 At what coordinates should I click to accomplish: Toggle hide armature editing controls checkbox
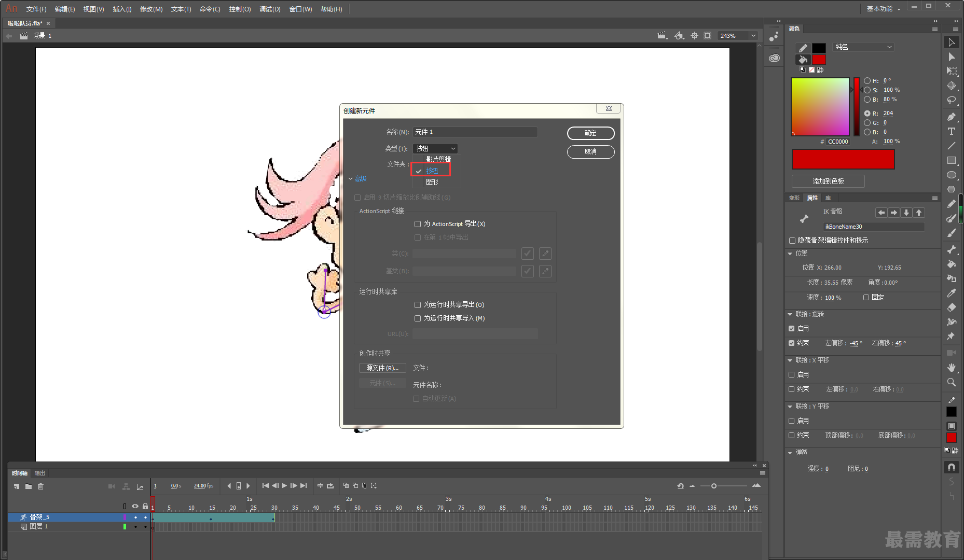pyautogui.click(x=792, y=241)
